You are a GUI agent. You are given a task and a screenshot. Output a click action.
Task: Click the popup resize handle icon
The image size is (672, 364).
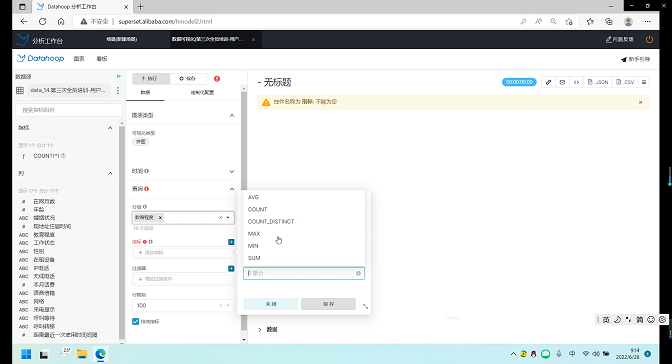tap(365, 306)
